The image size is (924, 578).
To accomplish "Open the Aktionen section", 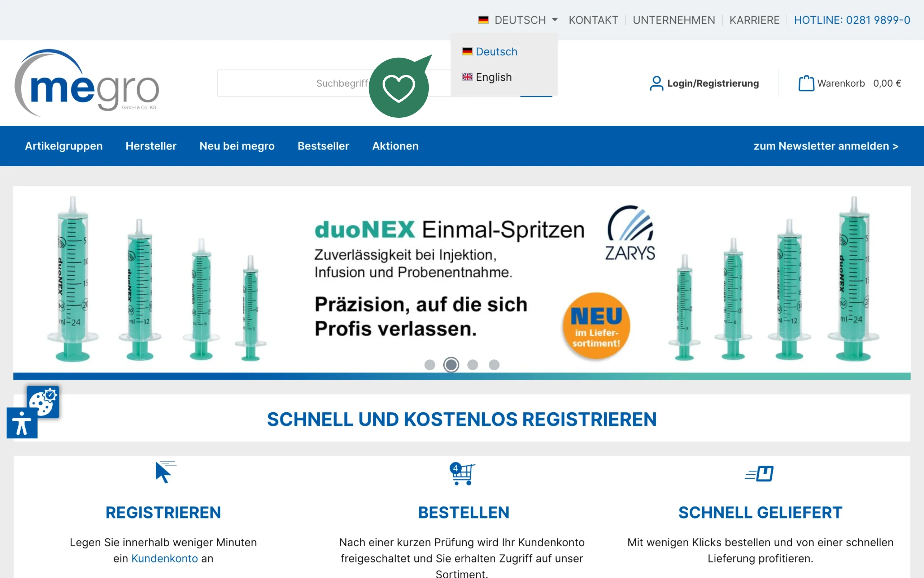I will [395, 146].
